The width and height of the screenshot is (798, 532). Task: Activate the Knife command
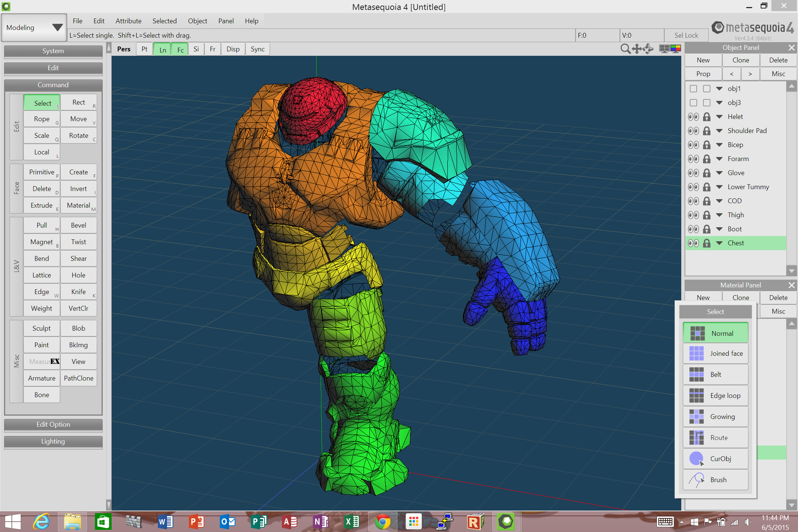79,292
